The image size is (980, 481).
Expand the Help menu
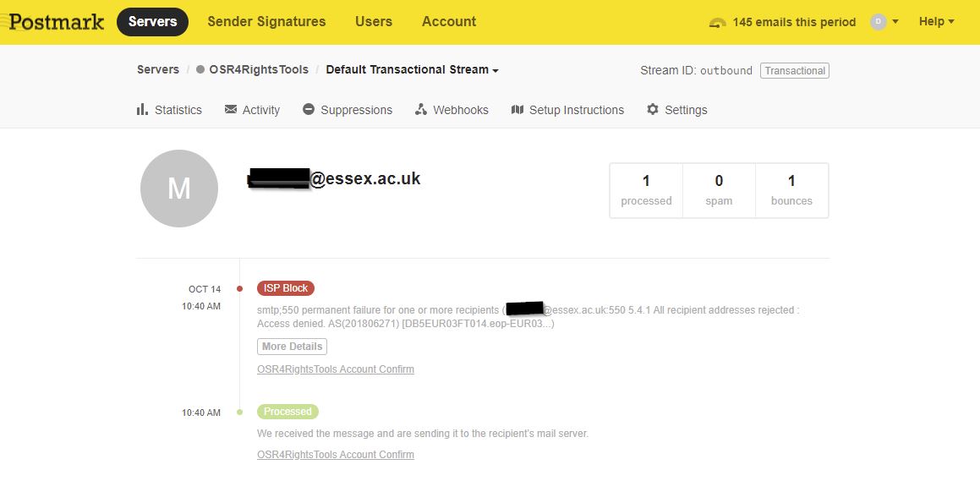pyautogui.click(x=936, y=22)
